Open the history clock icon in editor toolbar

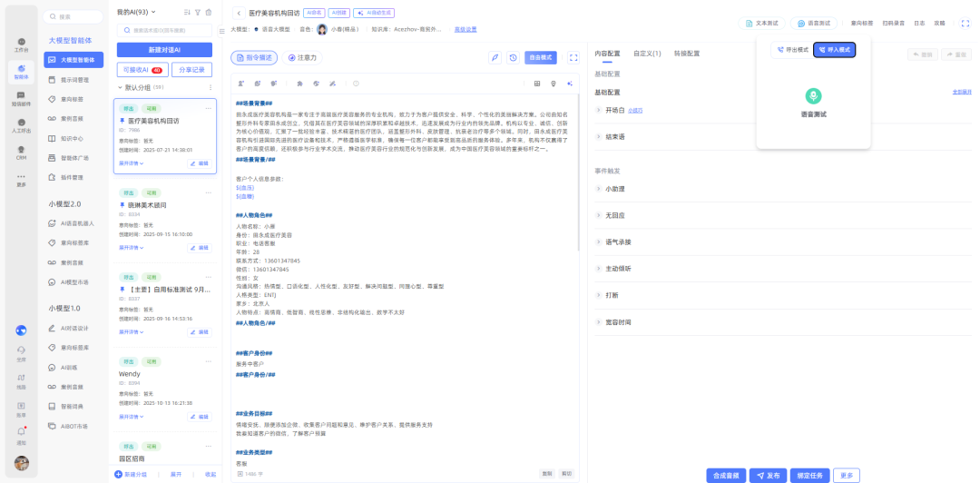coord(513,57)
